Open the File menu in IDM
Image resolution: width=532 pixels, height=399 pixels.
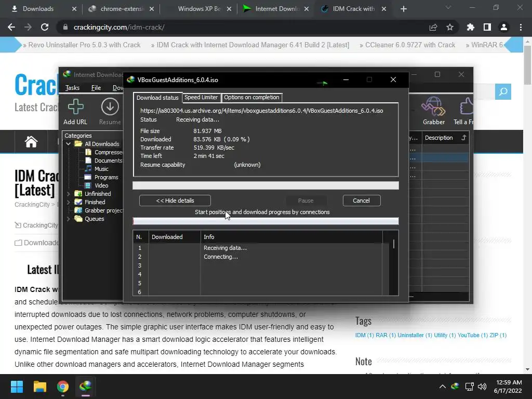96,88
